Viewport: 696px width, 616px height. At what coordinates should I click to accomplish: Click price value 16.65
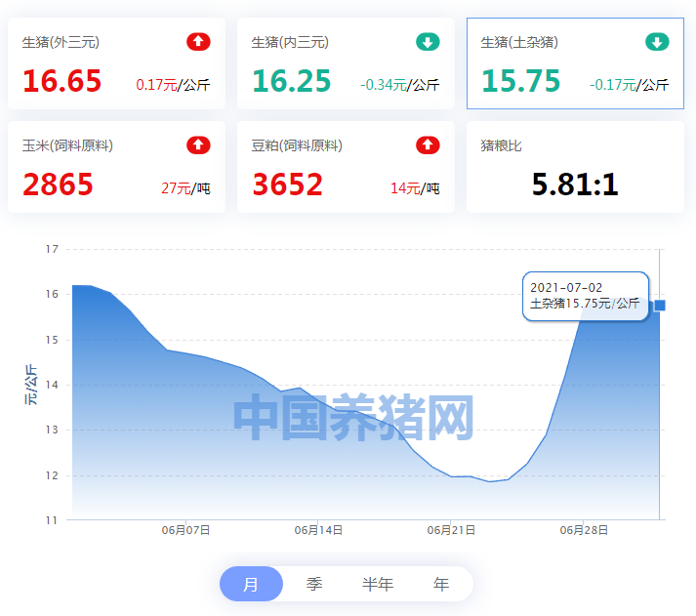(x=62, y=81)
